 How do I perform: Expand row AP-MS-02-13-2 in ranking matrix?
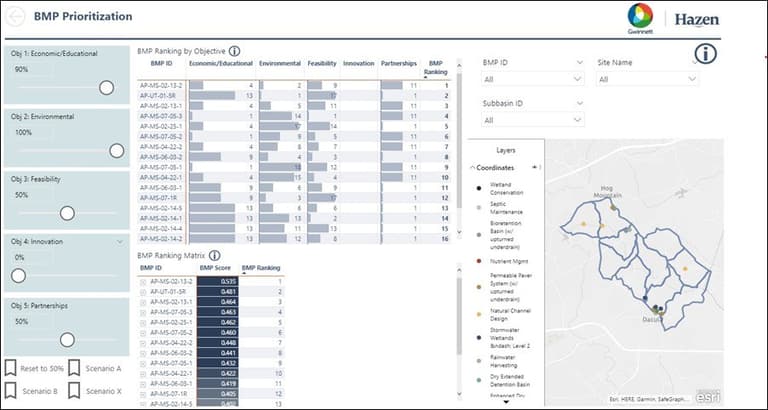point(143,282)
